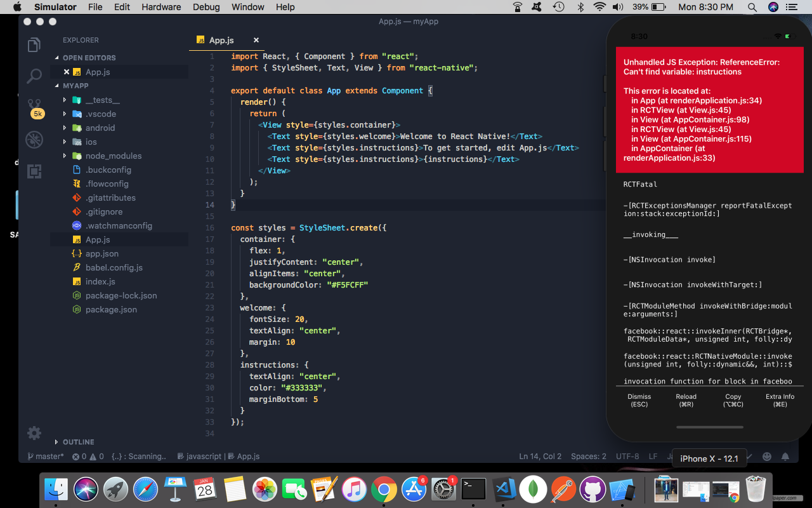812x508 pixels.
Task: Open the Manage settings gear
Action: (34, 432)
